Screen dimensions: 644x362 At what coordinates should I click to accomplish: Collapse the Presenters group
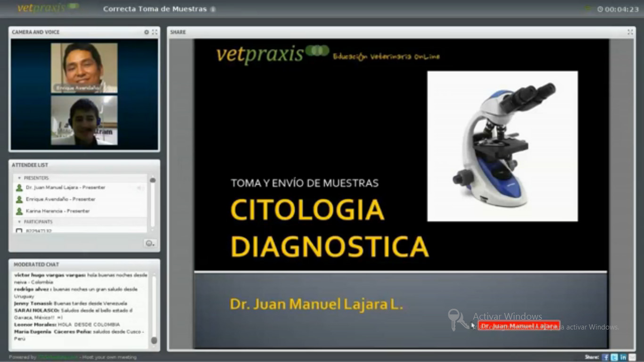click(x=19, y=178)
